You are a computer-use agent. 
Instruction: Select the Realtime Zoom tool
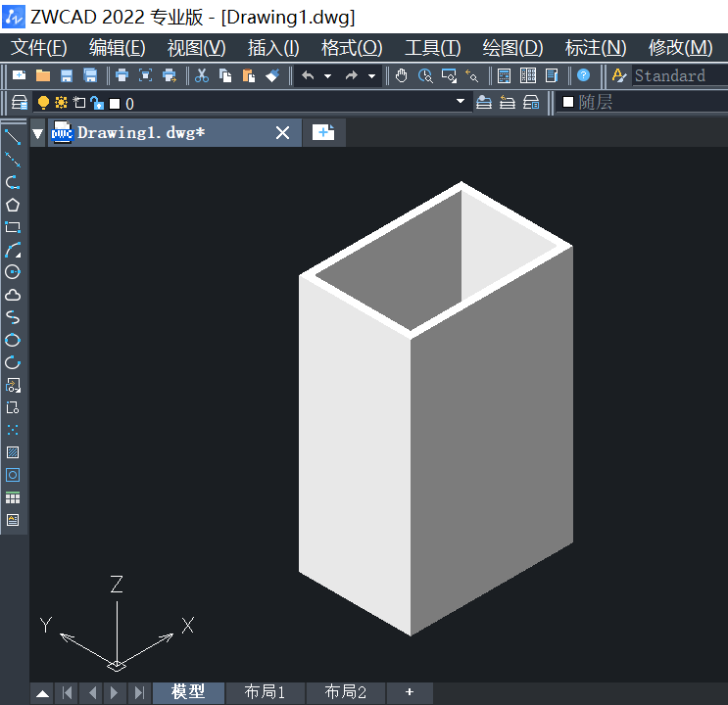[425, 75]
